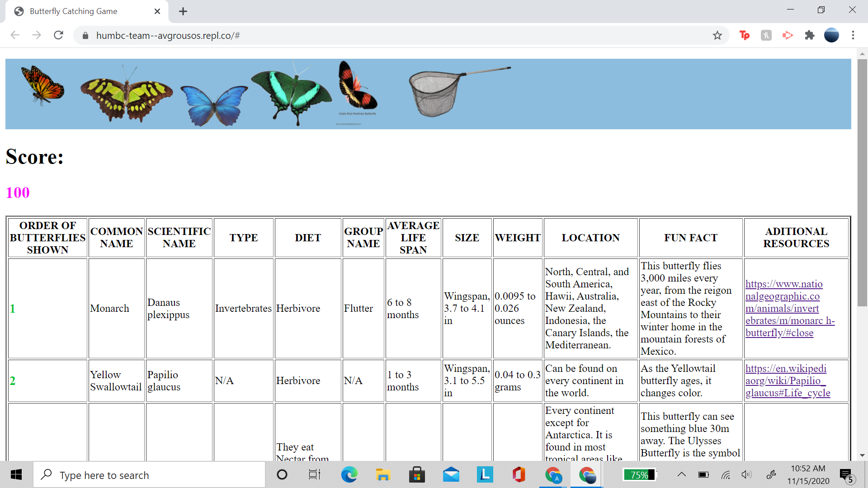Screen dimensions: 868x488
Task: Show hidden system tray icons
Action: point(681,474)
